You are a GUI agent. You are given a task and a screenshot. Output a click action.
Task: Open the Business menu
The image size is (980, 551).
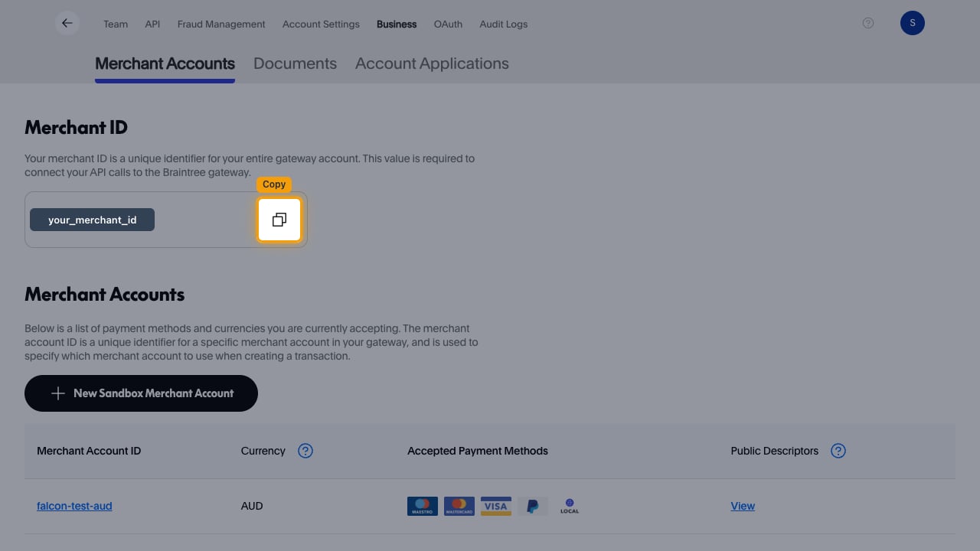tap(397, 24)
